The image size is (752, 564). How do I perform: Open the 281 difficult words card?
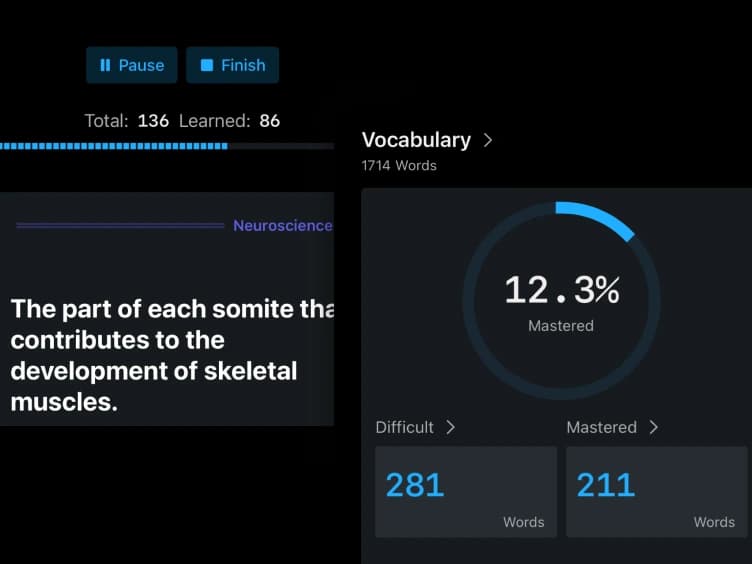coord(465,492)
